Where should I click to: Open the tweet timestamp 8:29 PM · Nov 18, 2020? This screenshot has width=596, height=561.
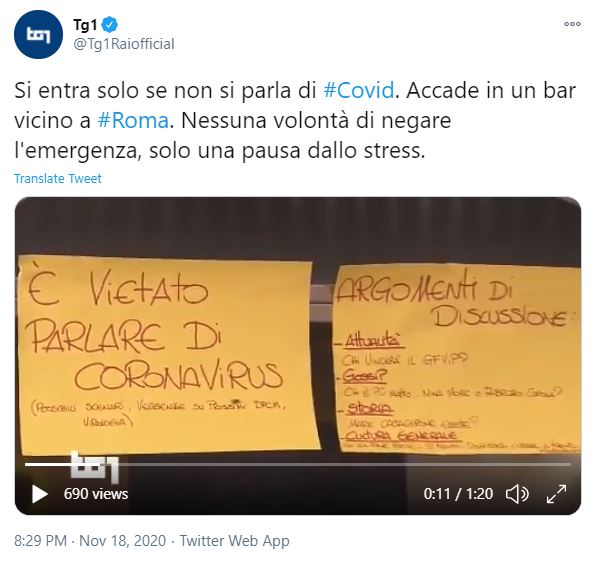(90, 540)
